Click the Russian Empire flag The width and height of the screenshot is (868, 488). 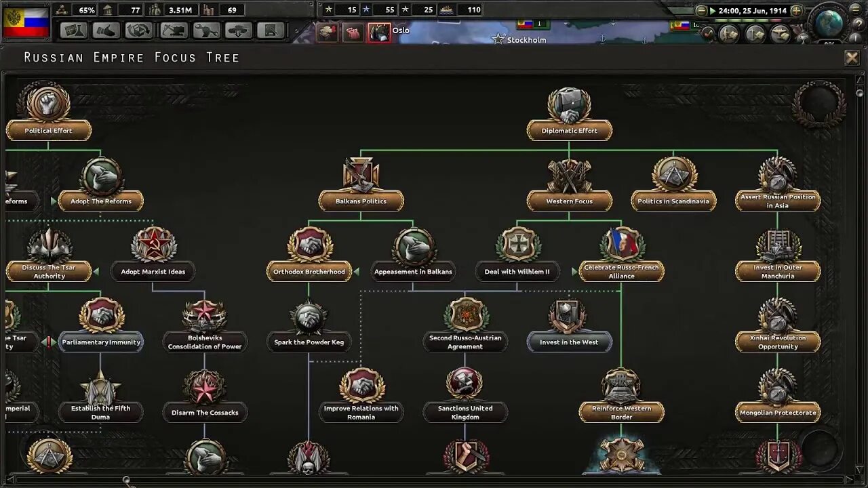click(x=26, y=23)
